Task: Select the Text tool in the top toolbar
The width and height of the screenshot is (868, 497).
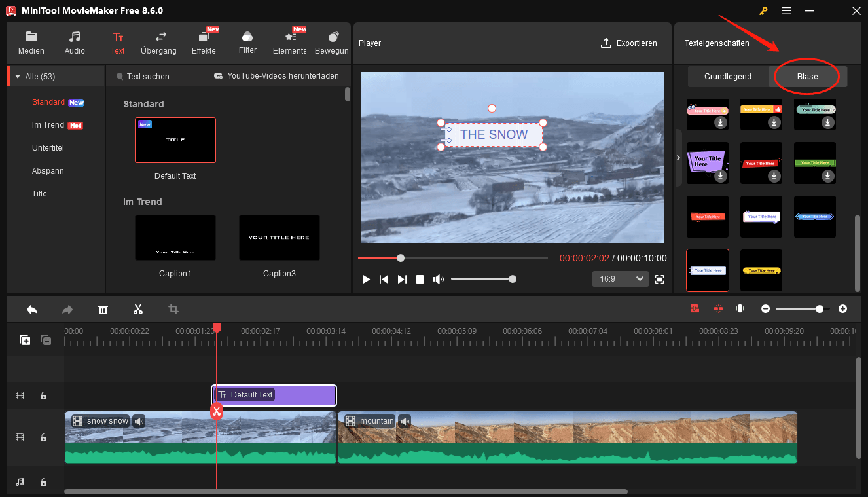Action: tap(117, 42)
